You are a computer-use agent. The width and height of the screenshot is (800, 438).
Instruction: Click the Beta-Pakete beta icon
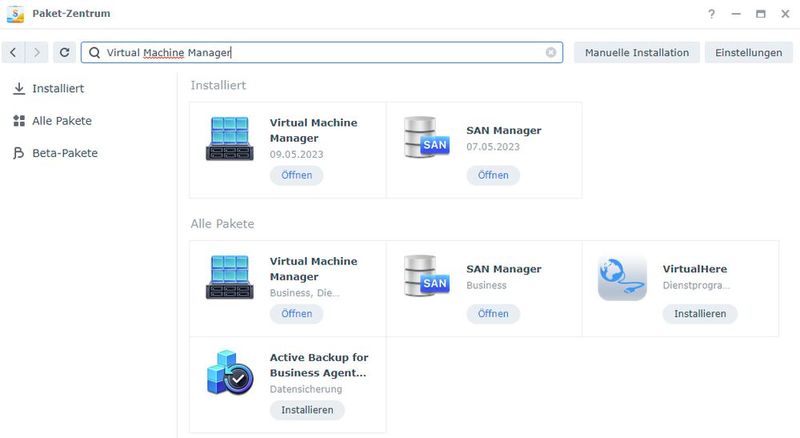pyautogui.click(x=19, y=153)
